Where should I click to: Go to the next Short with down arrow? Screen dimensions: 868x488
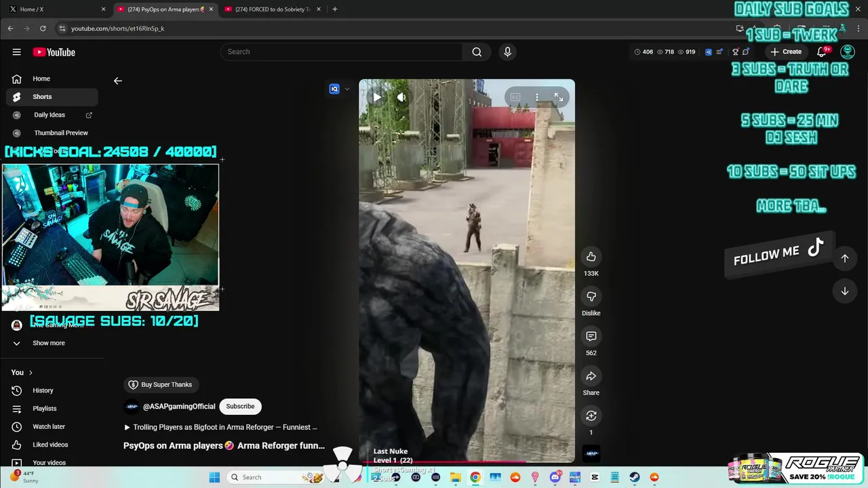click(x=845, y=291)
